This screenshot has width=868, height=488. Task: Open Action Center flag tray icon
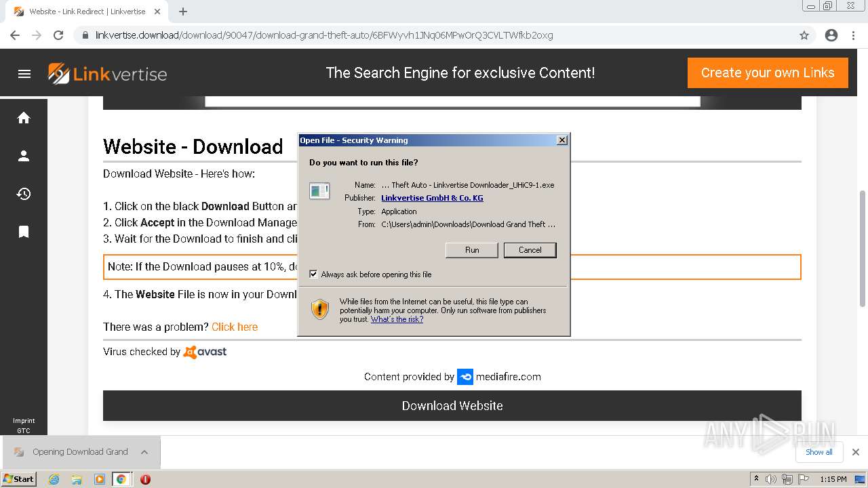click(x=804, y=479)
